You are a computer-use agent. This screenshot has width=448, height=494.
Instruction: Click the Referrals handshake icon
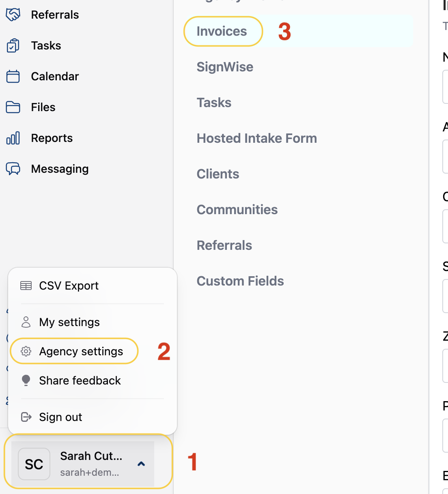(13, 15)
